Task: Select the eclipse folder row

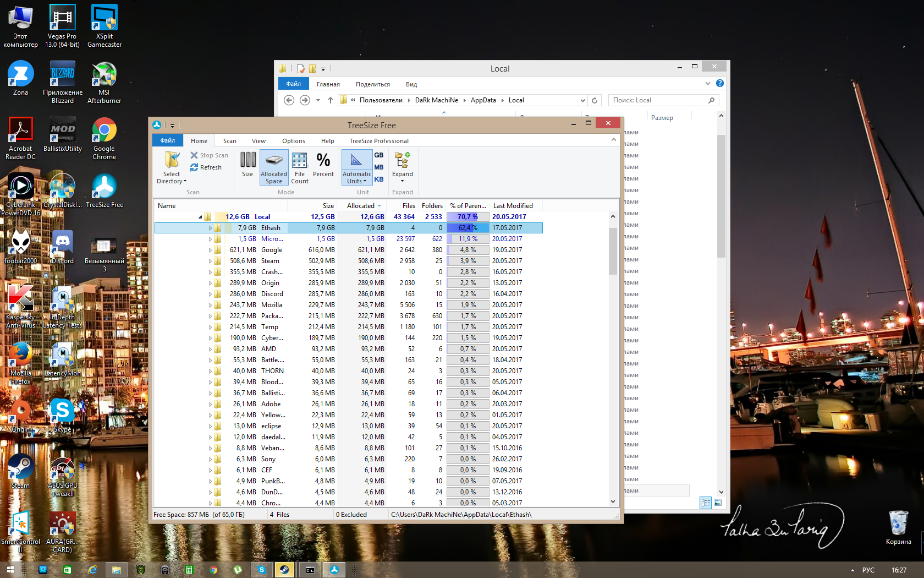Action: pos(348,426)
